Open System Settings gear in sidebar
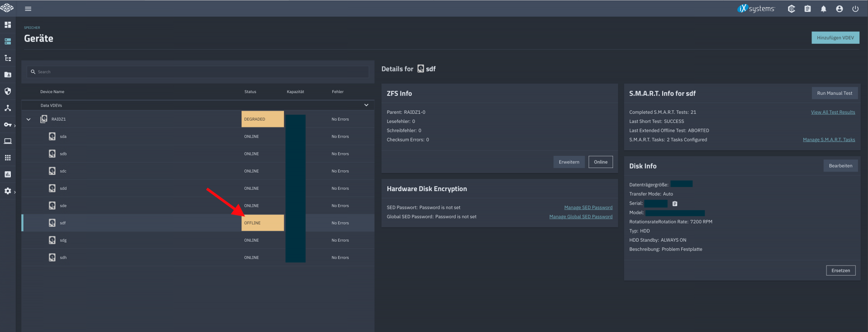 pyautogui.click(x=8, y=191)
